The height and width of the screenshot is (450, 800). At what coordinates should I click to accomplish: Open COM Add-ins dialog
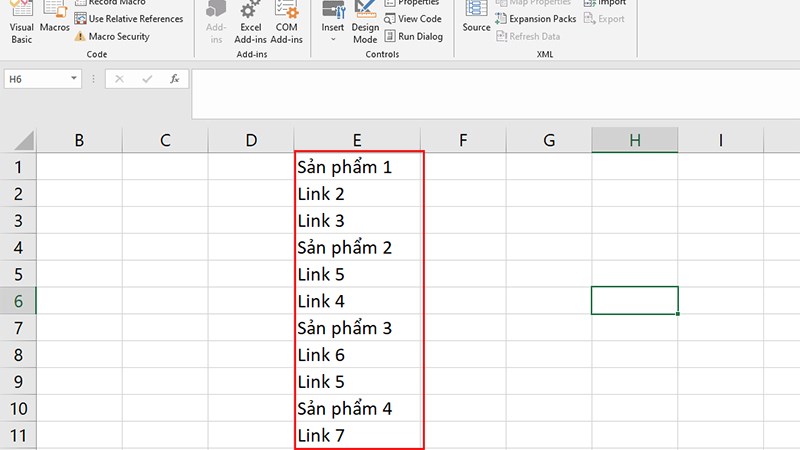coord(287,22)
